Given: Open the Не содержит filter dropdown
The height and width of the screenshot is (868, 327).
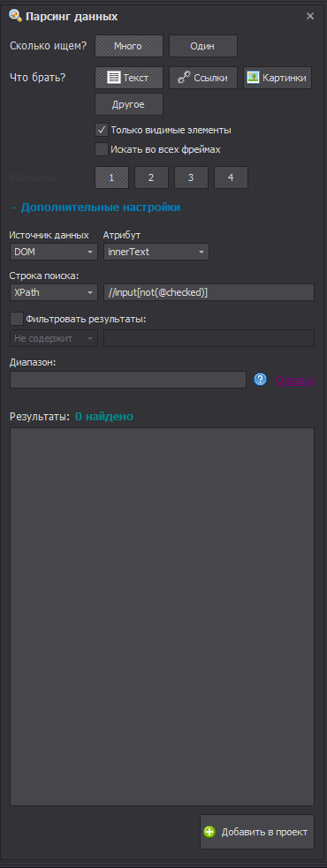Looking at the screenshot, I should (x=54, y=338).
